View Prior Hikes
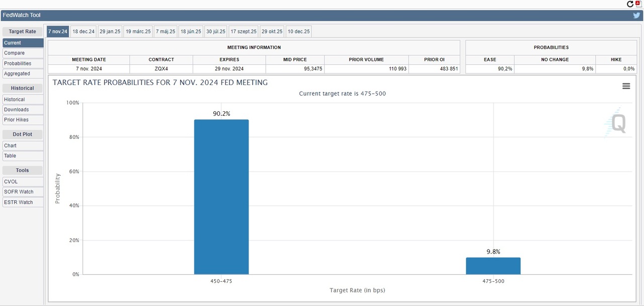The width and height of the screenshot is (644, 306). (x=17, y=120)
